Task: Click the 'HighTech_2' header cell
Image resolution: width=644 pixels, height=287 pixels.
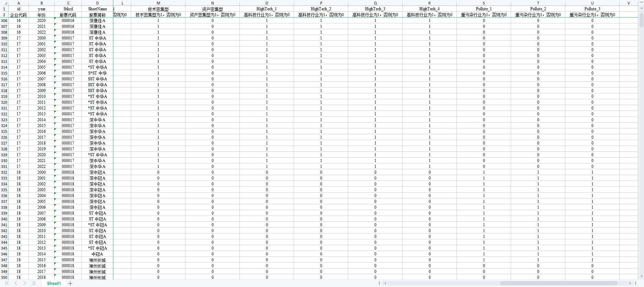Action: pyautogui.click(x=321, y=9)
